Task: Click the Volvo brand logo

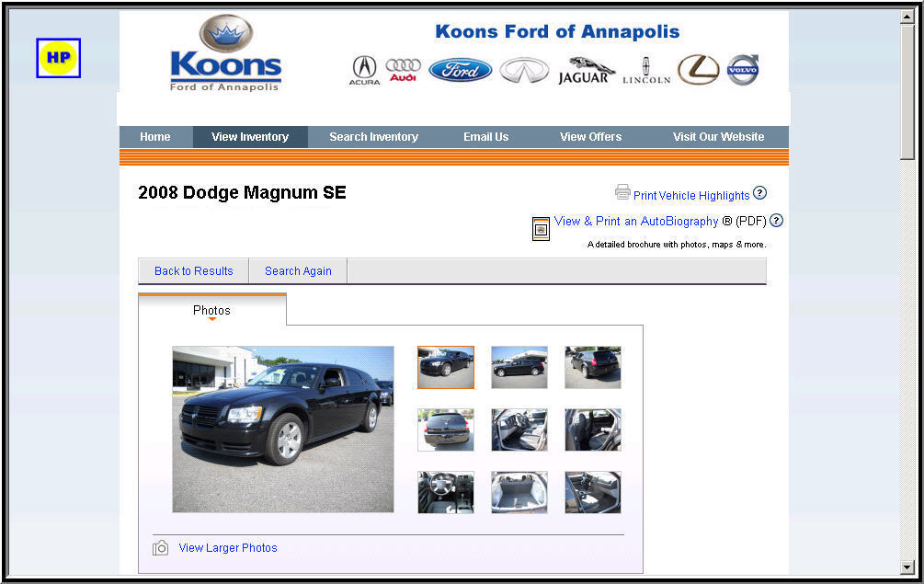Action: click(x=743, y=70)
